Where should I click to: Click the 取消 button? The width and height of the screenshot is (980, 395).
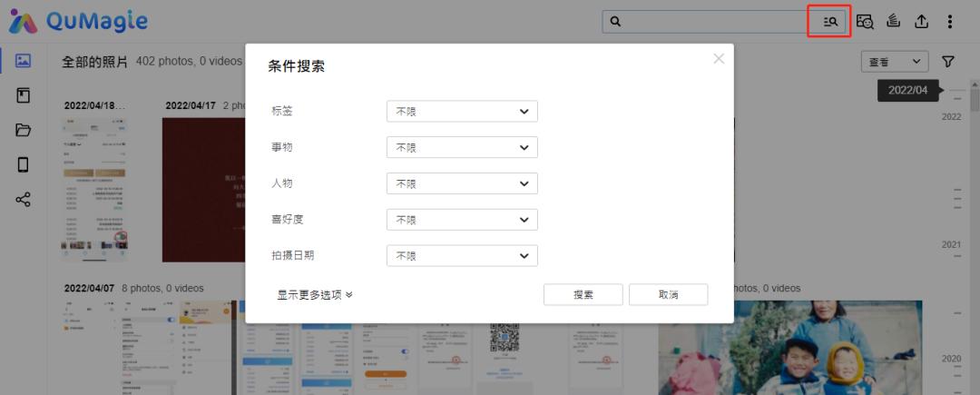click(x=668, y=294)
